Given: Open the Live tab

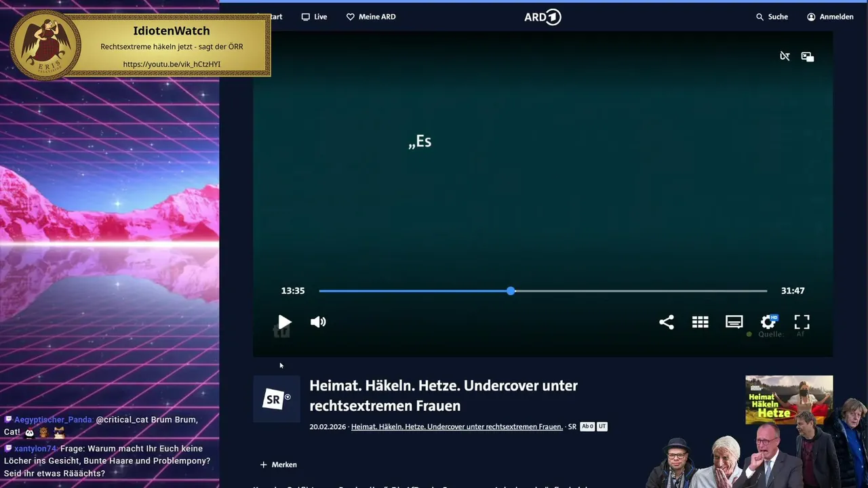Looking at the screenshot, I should coord(314,17).
